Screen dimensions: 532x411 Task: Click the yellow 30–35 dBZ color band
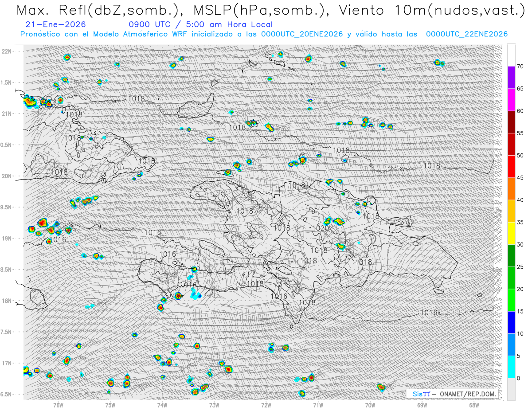[x=511, y=233]
